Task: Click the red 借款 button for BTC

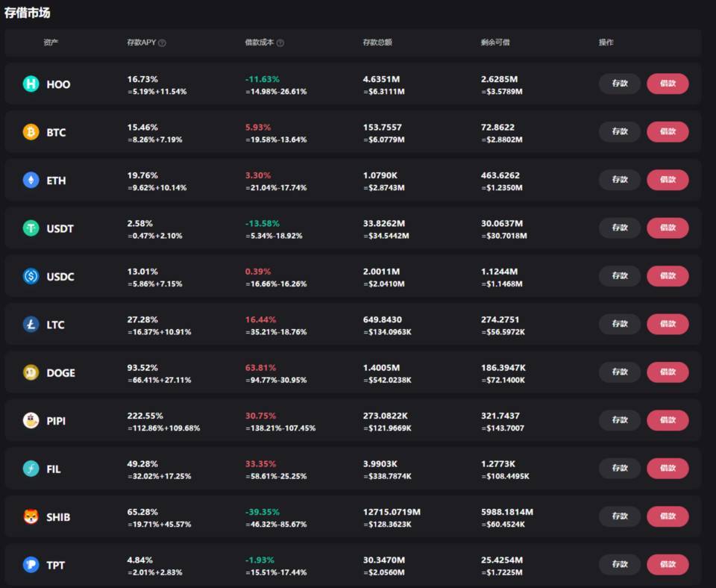Action: (668, 131)
